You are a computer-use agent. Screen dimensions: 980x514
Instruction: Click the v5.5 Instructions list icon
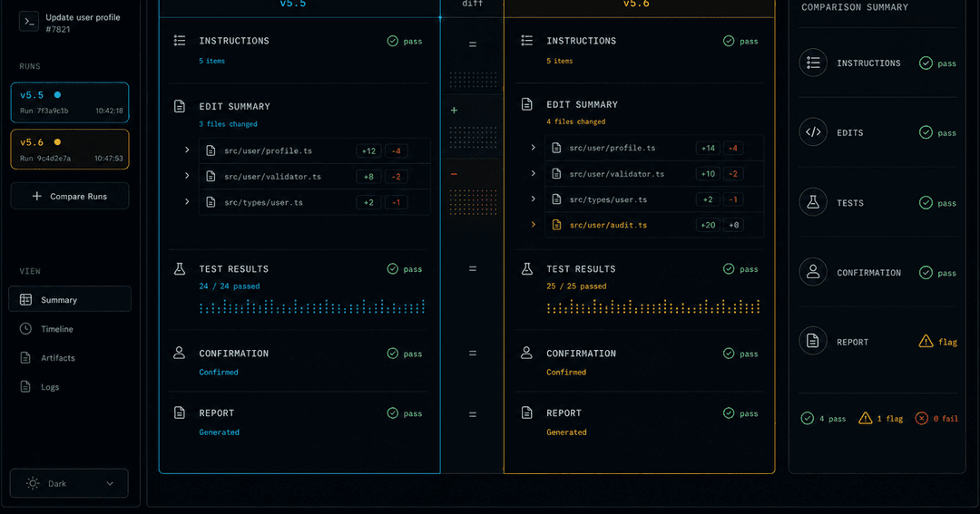pyautogui.click(x=180, y=41)
